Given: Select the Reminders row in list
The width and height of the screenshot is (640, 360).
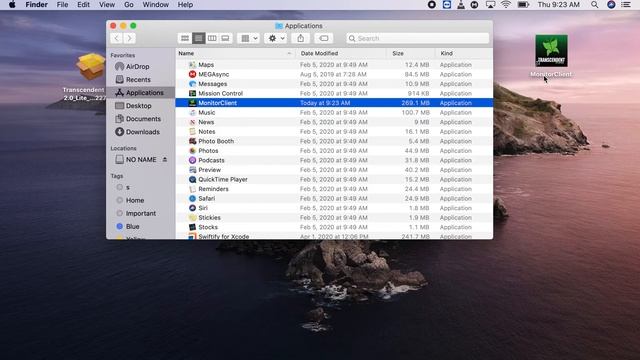Looking at the screenshot, I should 334,189.
